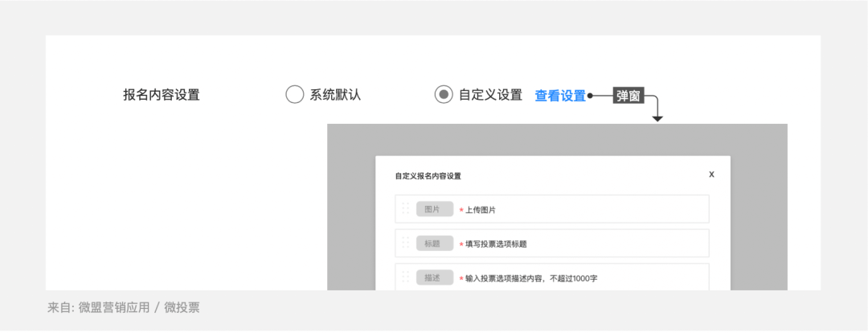Click the 报名内容设置 label

[161, 95]
